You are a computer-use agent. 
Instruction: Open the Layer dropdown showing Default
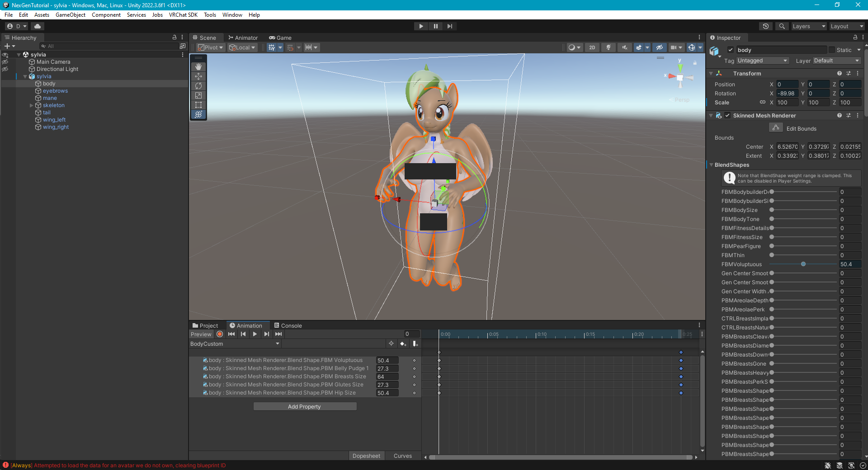click(837, 61)
